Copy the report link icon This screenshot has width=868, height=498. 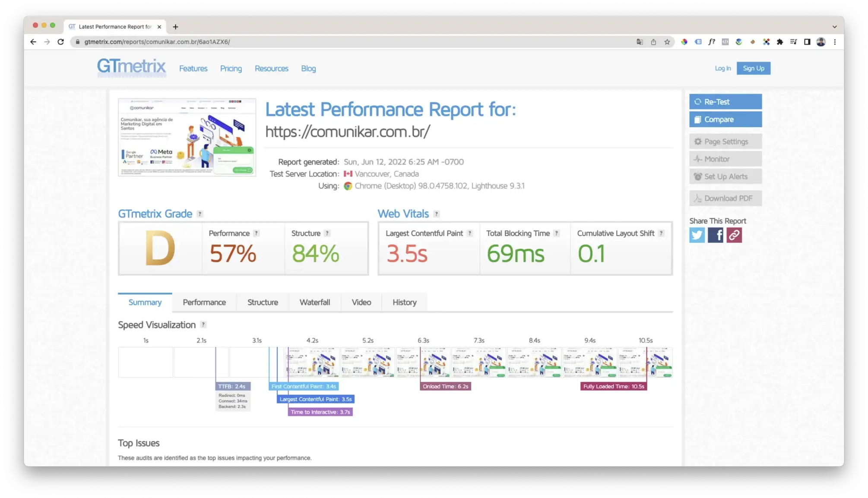coord(734,235)
